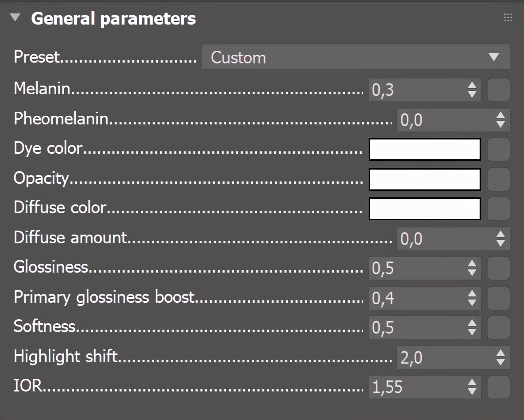
Task: Open the Diffuse color swatch
Action: 425,209
